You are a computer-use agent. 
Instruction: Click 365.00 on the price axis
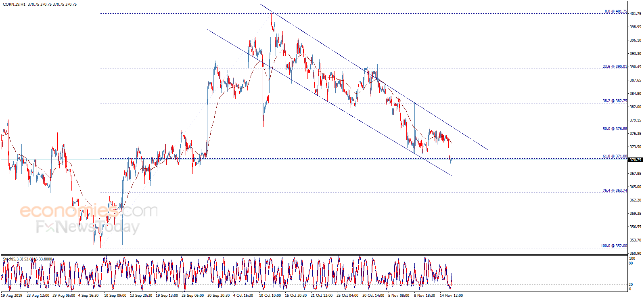[635, 187]
